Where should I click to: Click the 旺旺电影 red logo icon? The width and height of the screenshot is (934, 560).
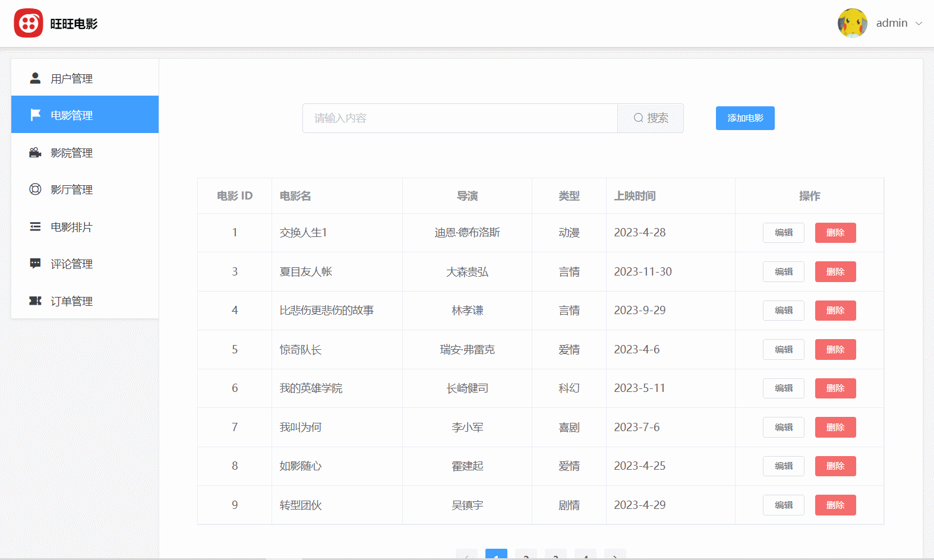pos(29,23)
